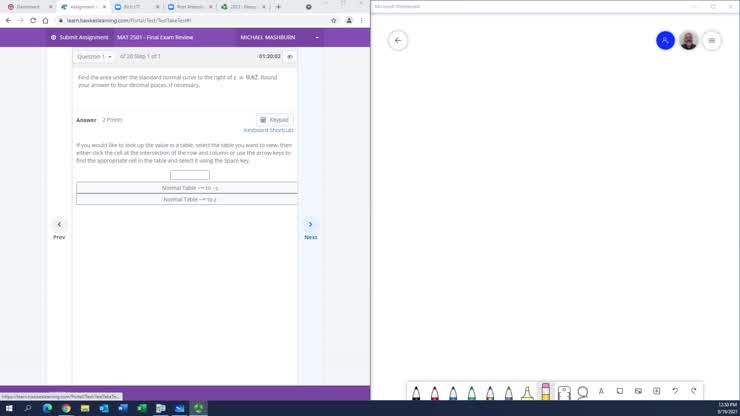Open the Whiteboard settings hamburger menu
This screenshot has width=740, height=416.
coord(712,41)
